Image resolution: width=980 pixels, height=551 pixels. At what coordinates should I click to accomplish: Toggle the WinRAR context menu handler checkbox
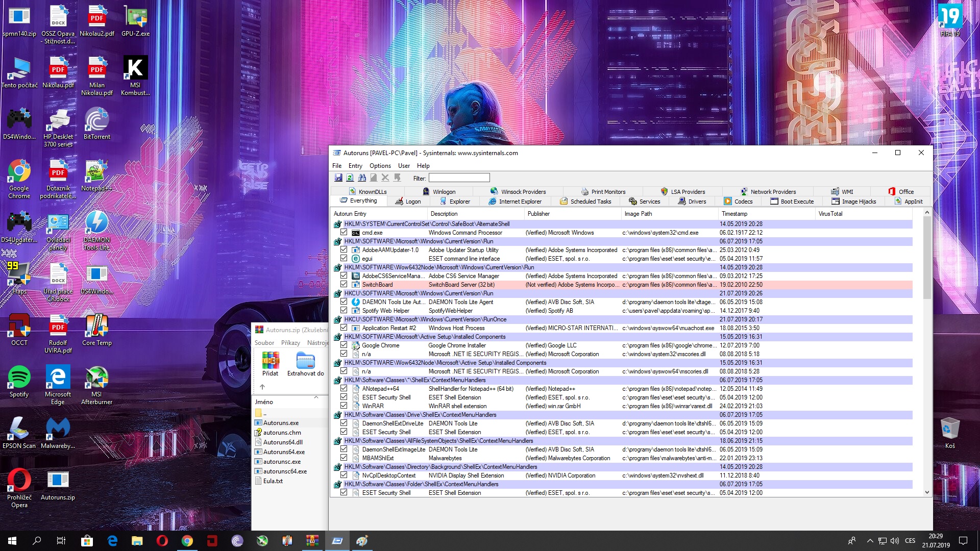344,406
